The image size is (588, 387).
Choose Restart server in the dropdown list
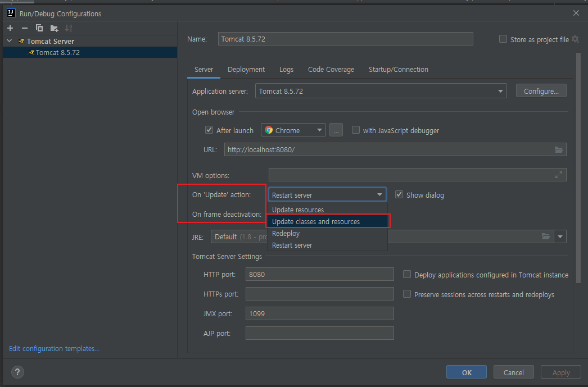327,245
